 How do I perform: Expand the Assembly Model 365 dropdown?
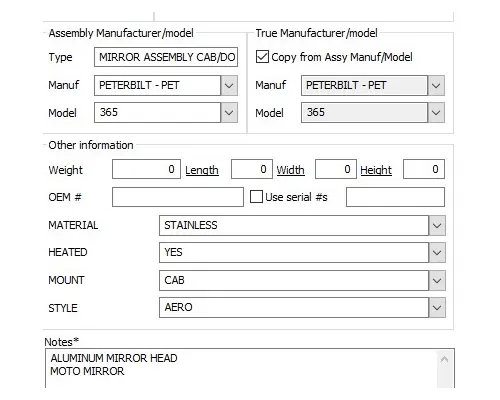click(229, 113)
